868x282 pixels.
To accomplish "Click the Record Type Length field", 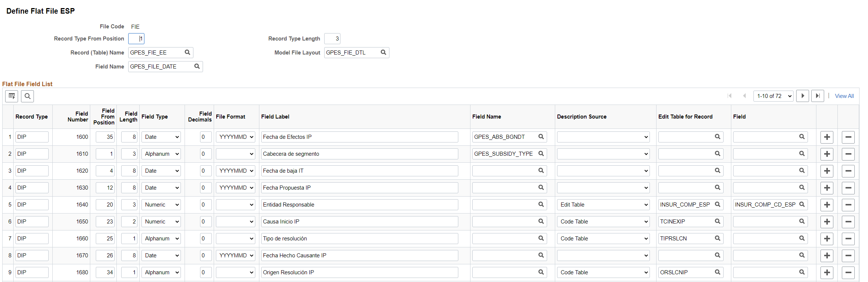I will click(332, 39).
